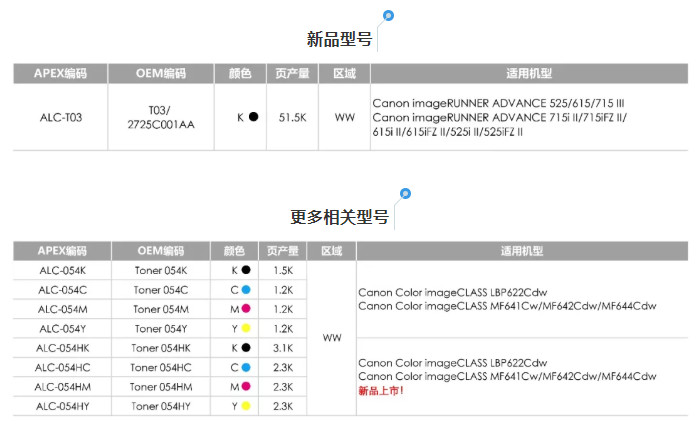Click the APEX编码 header in the top table
Image resolution: width=697 pixels, height=430 pixels.
pos(60,73)
